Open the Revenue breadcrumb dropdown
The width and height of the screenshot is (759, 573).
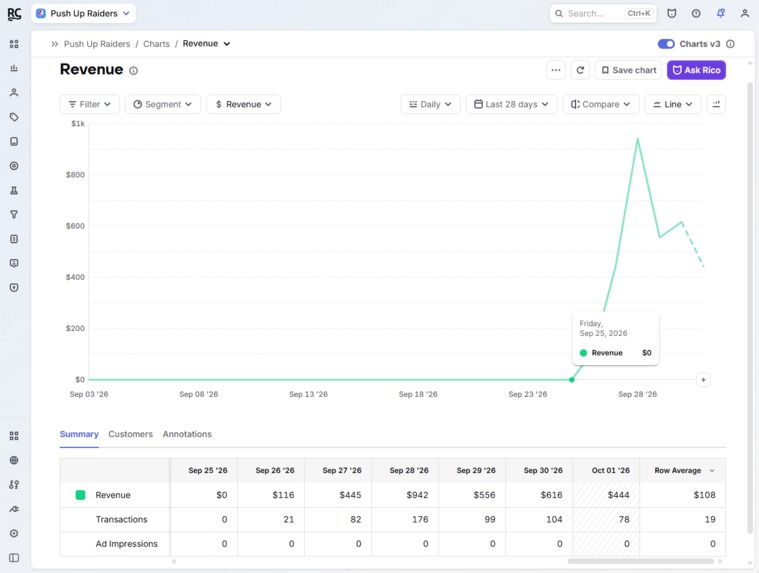click(x=206, y=44)
